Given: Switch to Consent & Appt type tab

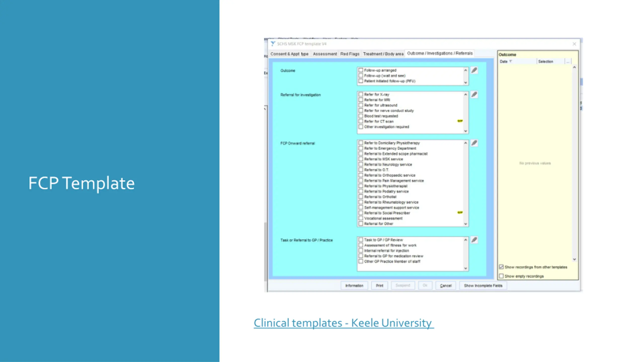Looking at the screenshot, I should [289, 54].
